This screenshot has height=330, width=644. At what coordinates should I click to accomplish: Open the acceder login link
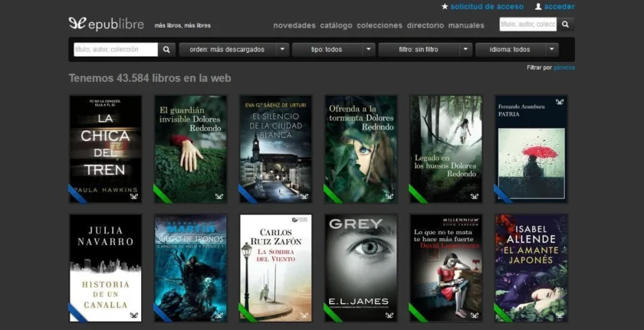pyautogui.click(x=560, y=7)
